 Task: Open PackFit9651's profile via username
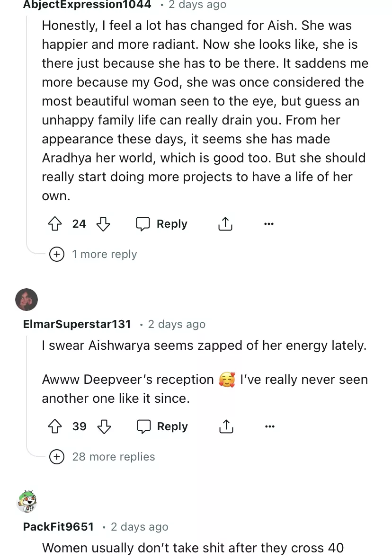point(58,527)
